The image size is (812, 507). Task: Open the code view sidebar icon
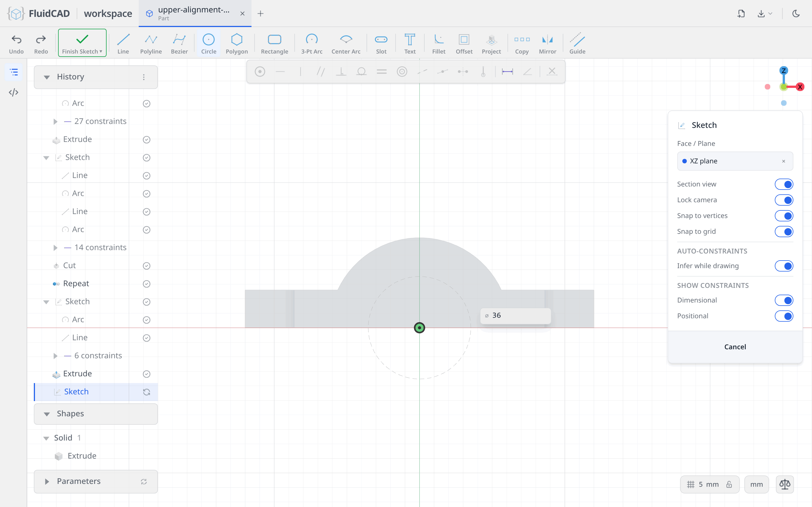14,92
